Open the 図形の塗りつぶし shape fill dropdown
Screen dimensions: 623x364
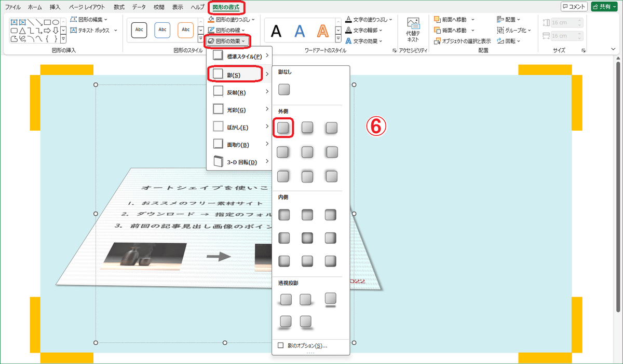232,20
